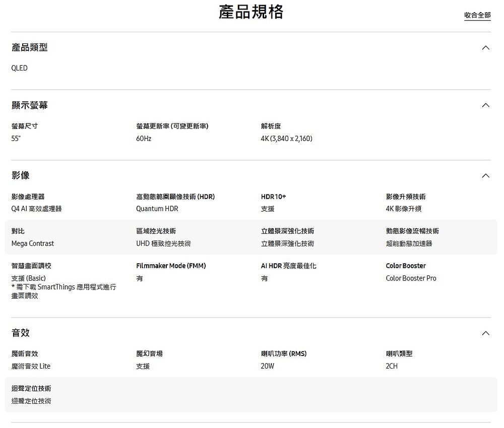The width and height of the screenshot is (504, 428).
Task: Select 支援 under HDR10+
Action: [268, 208]
